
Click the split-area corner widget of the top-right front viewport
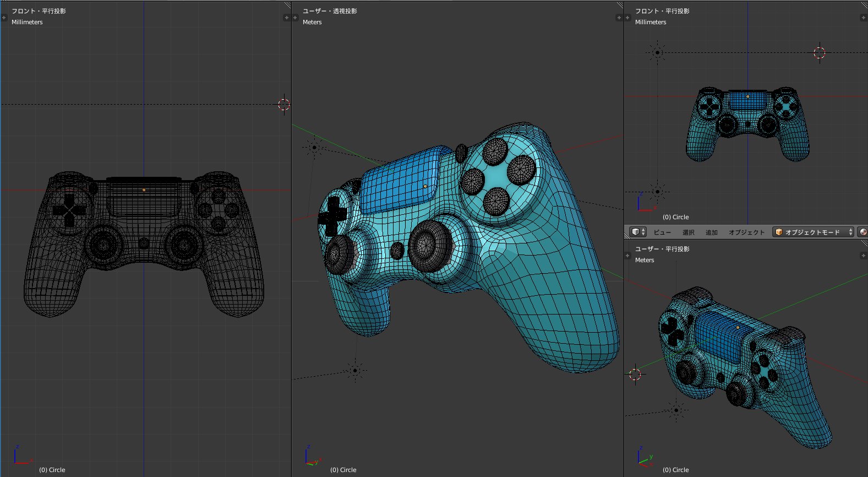click(x=864, y=5)
